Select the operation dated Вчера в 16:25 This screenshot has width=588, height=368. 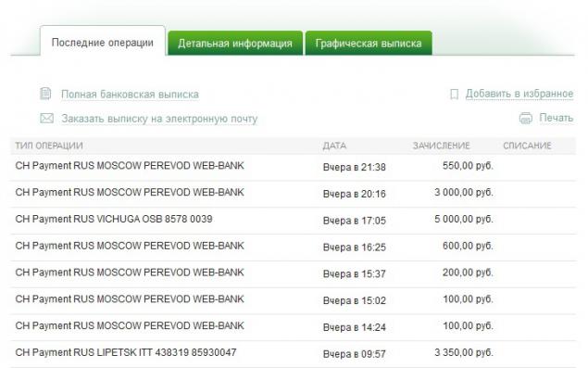[294, 247]
